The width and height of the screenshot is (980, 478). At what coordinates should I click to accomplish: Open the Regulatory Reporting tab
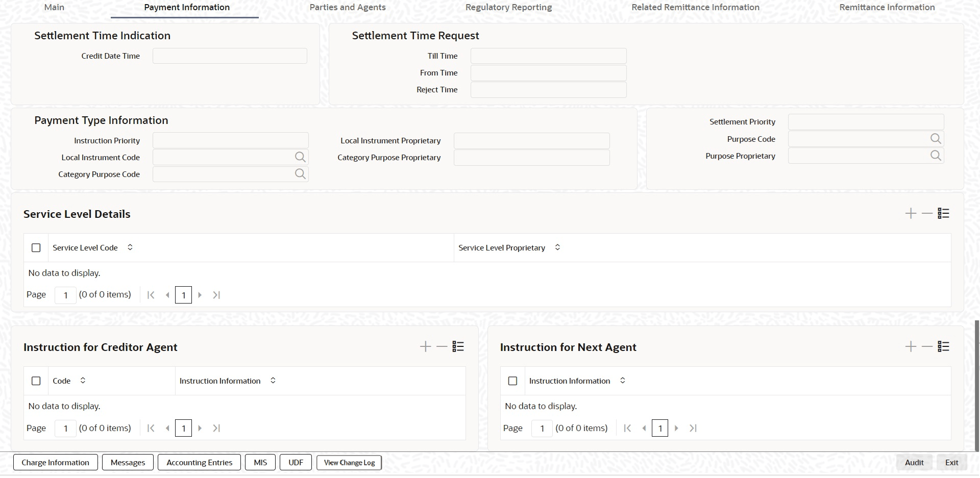(509, 7)
